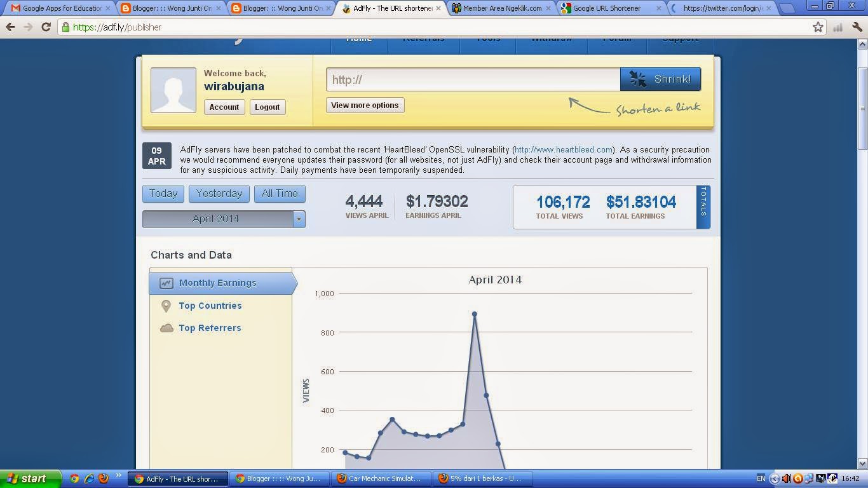Viewport: 868px width, 488px height.
Task: Open a new browser tab
Action: [x=787, y=8]
